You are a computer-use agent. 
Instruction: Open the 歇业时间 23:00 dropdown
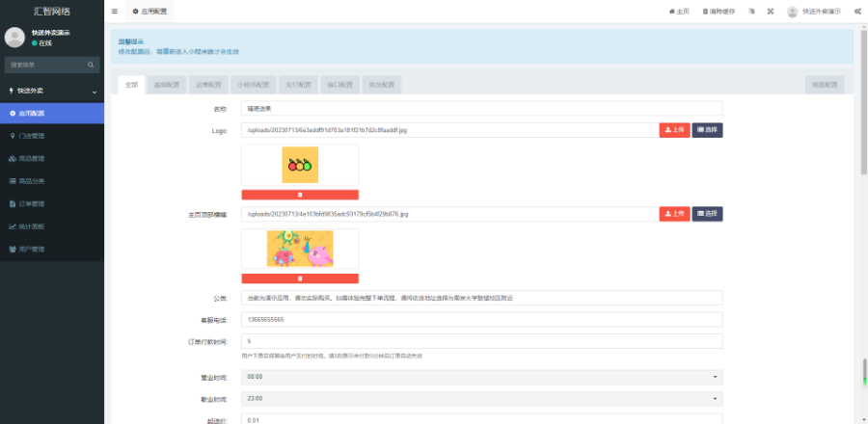pyautogui.click(x=482, y=398)
